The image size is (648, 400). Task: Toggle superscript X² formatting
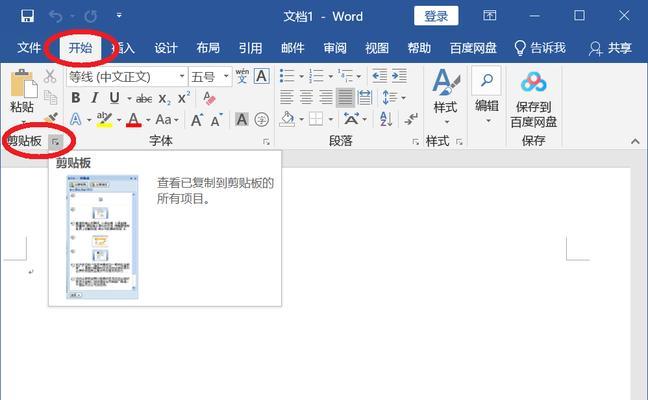(x=184, y=98)
